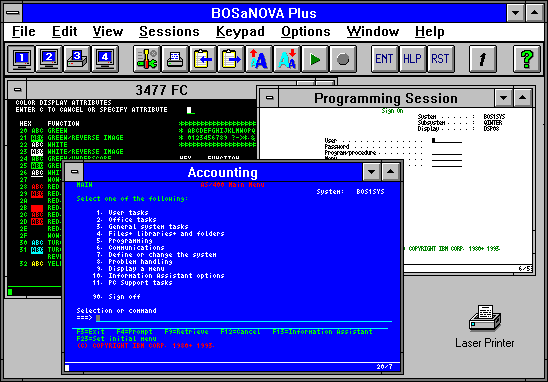Open the Help menu
The width and height of the screenshot is (548, 382).
[430, 31]
